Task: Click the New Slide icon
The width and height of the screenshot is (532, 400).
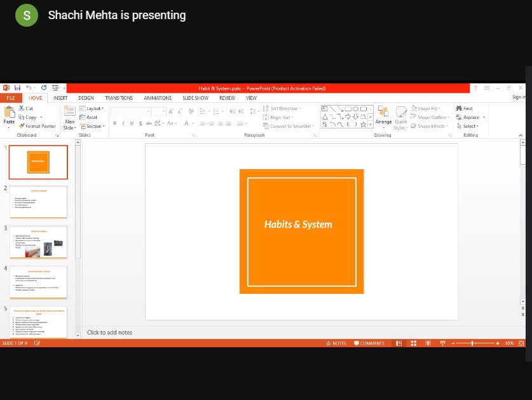Action: click(x=70, y=111)
